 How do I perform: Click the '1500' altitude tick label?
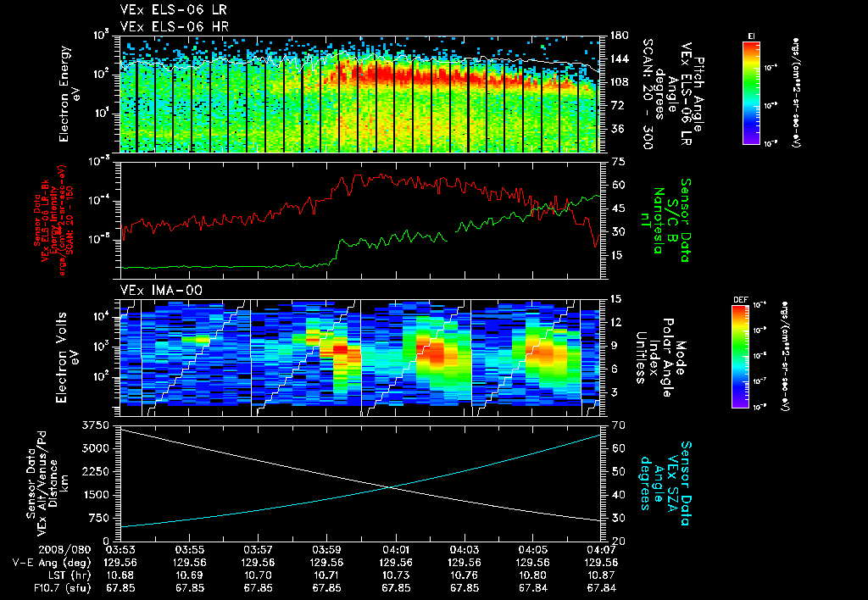pos(95,496)
